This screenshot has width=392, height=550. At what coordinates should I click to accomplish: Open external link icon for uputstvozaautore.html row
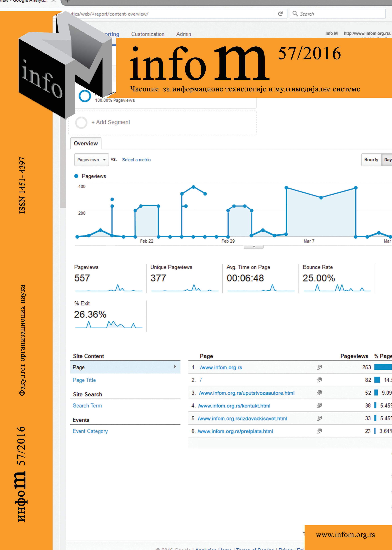coord(319,393)
